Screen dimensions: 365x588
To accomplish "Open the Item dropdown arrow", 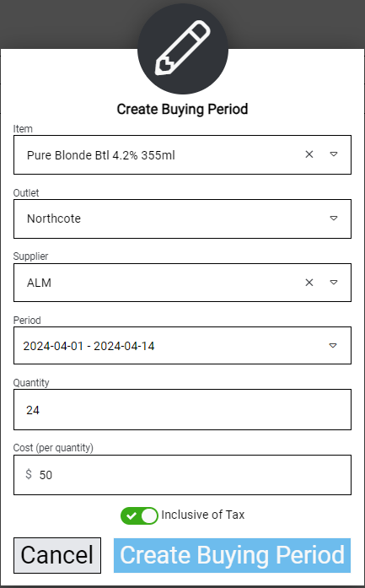I will 334,154.
